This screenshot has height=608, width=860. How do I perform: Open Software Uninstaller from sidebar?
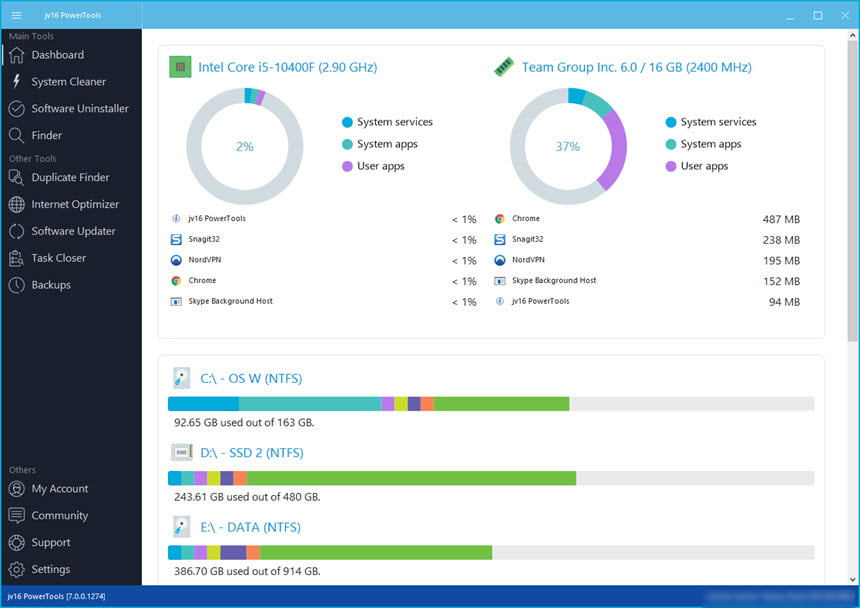tap(69, 109)
